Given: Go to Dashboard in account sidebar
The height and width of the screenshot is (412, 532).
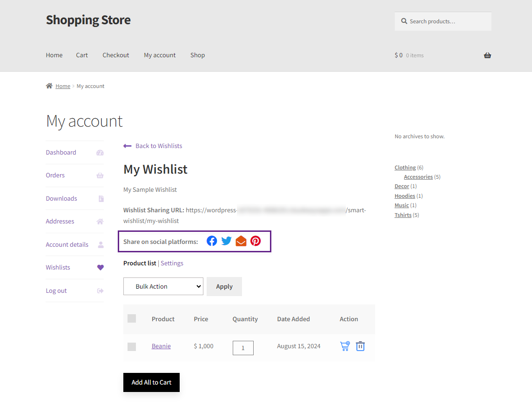Looking at the screenshot, I should (61, 152).
